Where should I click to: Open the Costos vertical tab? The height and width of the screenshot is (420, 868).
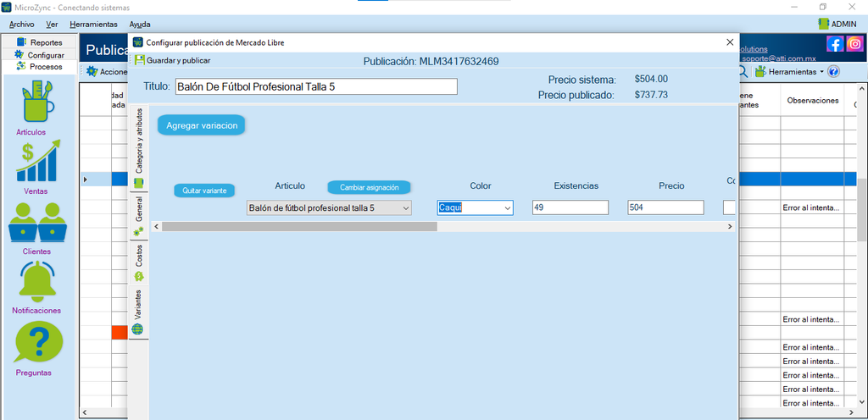pos(138,262)
